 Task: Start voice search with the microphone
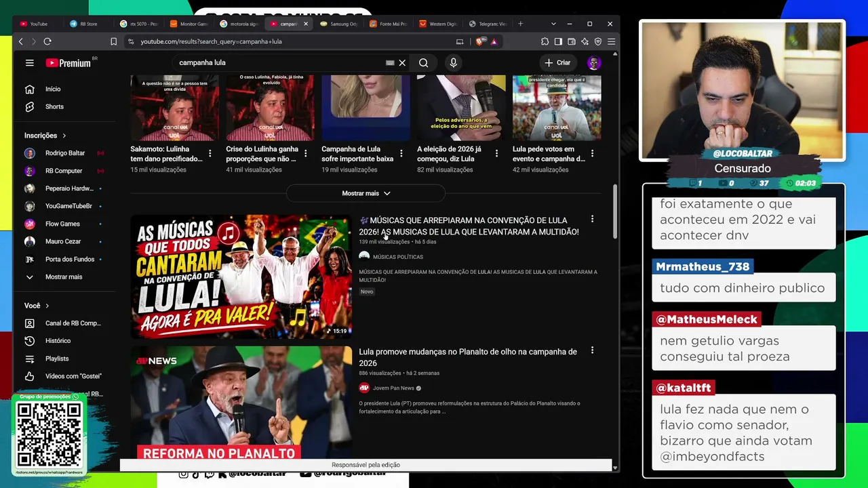(x=454, y=62)
